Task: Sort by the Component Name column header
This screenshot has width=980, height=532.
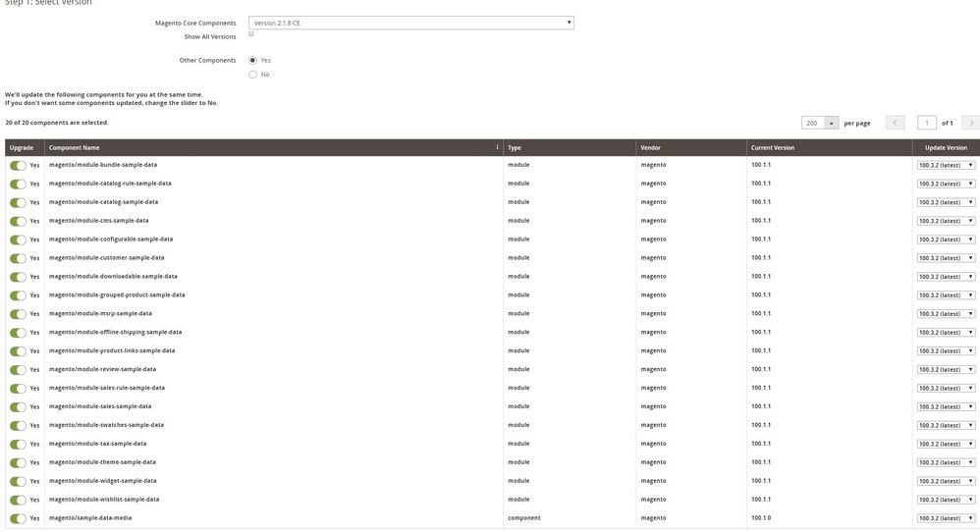Action: (x=274, y=148)
